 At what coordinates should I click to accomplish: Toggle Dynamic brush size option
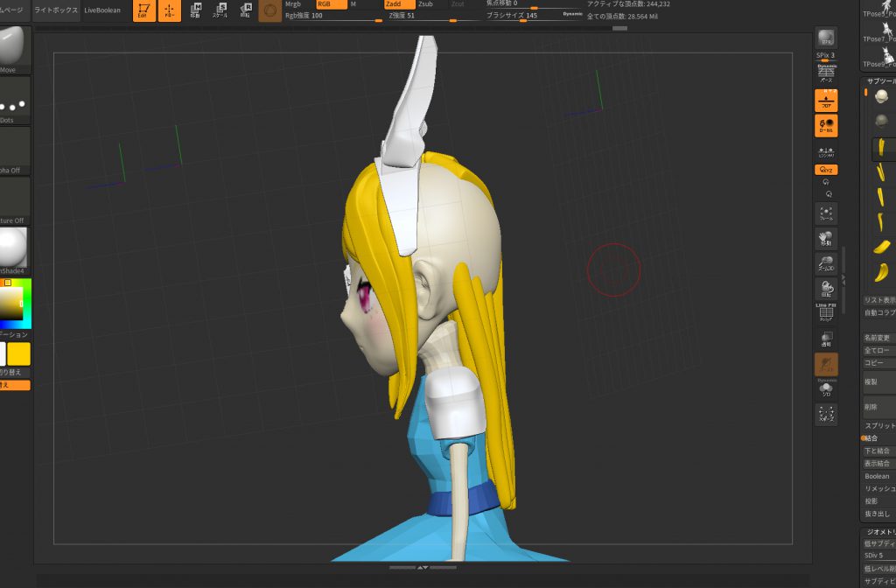572,13
